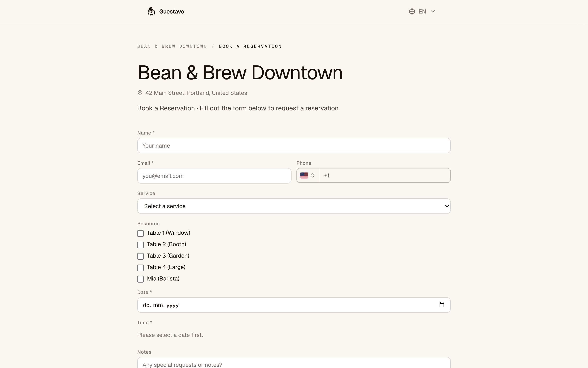Focus the Your name input field
Screen dimensions: 588x368
294,146
